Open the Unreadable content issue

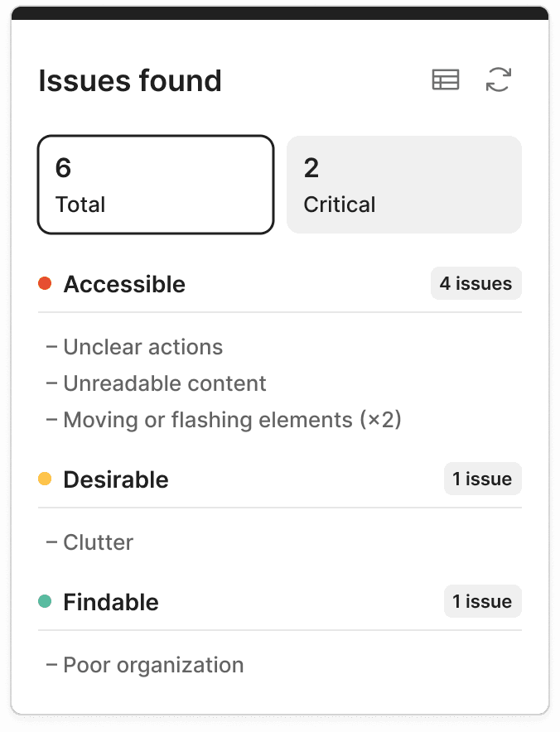click(x=165, y=383)
